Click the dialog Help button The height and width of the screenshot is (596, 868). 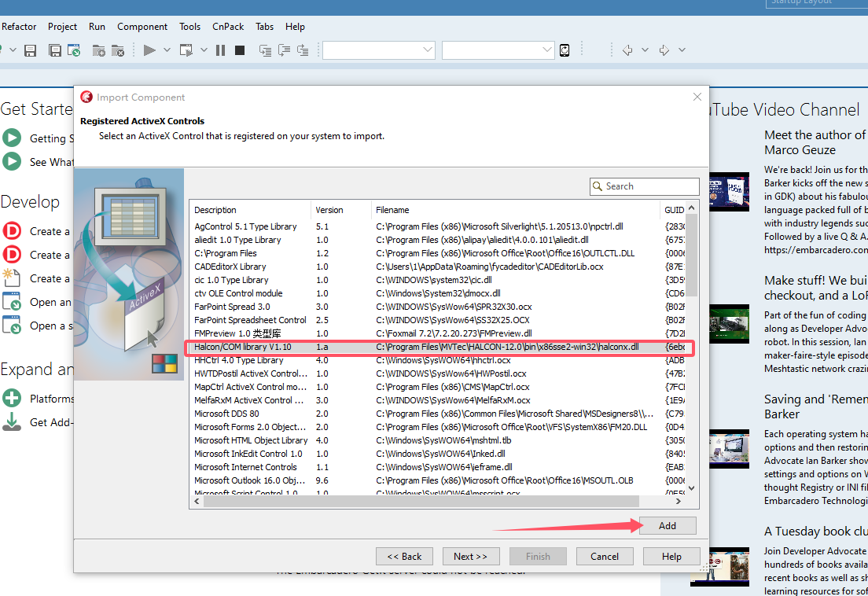pyautogui.click(x=671, y=556)
